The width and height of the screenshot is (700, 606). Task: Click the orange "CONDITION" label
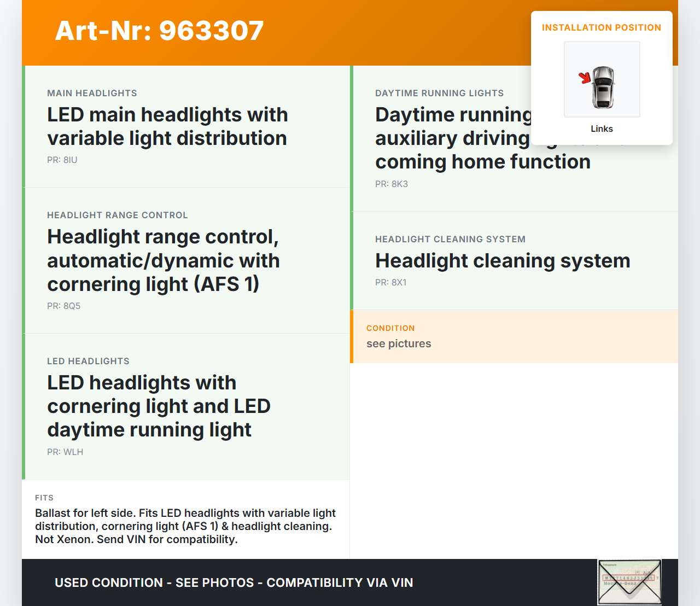[390, 328]
